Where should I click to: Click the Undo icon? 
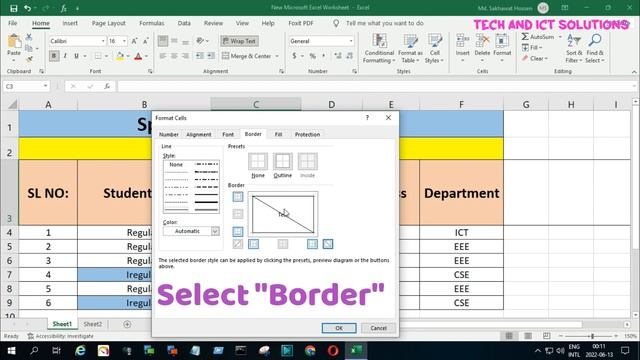pos(27,8)
